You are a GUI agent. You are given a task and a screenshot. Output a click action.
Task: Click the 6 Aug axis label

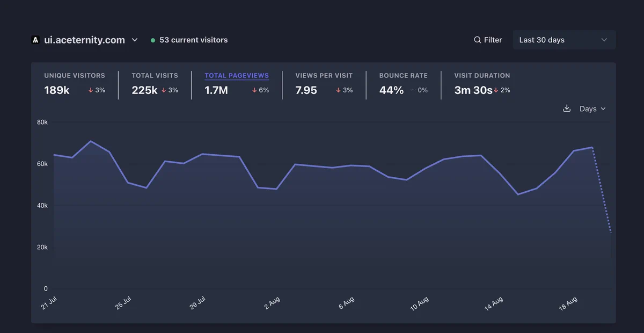click(346, 302)
